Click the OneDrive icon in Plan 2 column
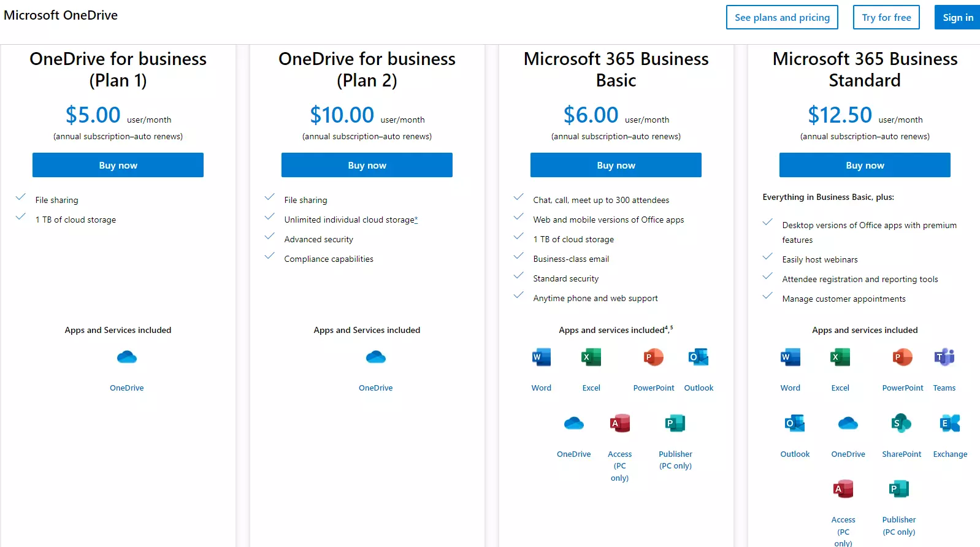Viewport: 980px width, 547px height. tap(375, 358)
